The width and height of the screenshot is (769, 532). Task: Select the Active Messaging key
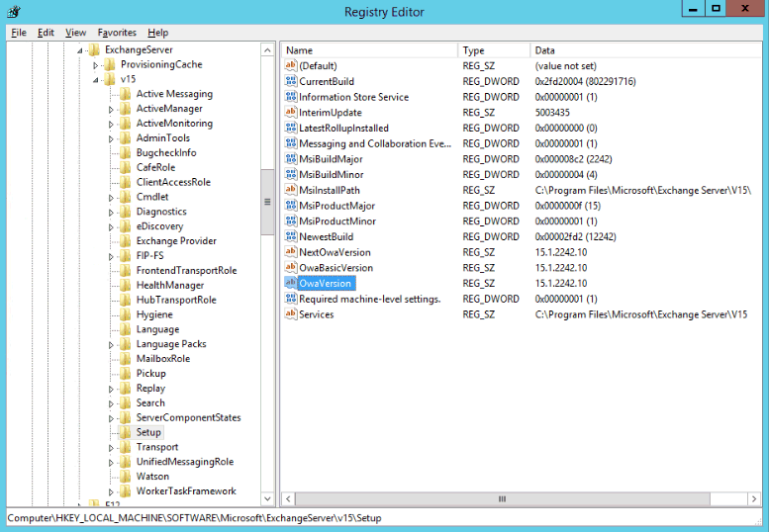pos(174,94)
